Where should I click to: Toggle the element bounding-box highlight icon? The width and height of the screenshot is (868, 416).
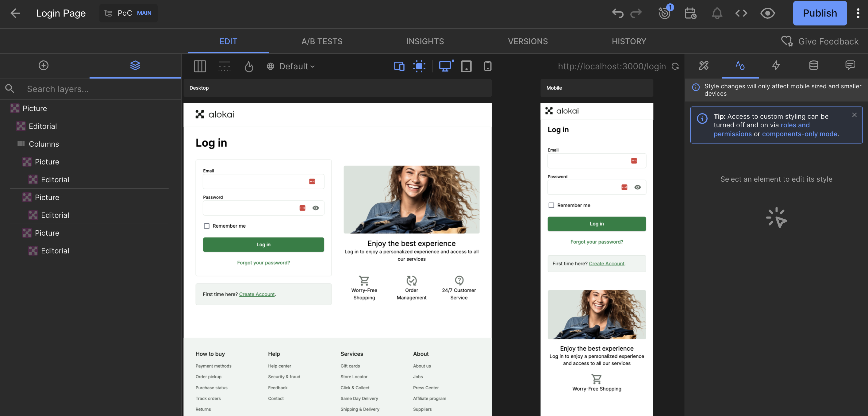click(x=419, y=66)
